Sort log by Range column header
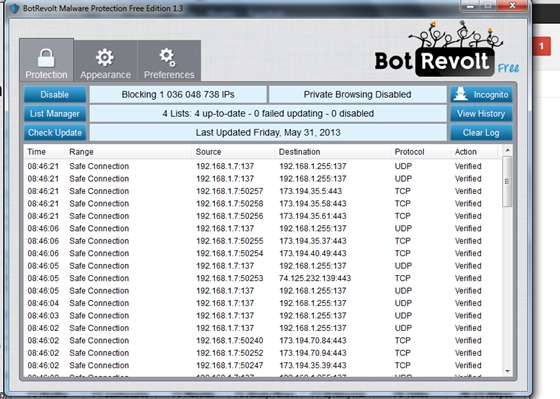The height and width of the screenshot is (399, 560). point(129,152)
